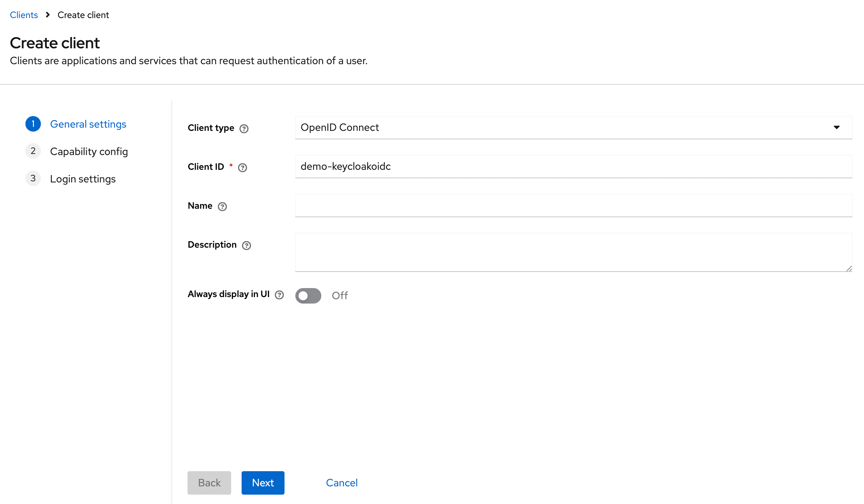Click help icon for Always display in UI
The width and height of the screenshot is (864, 504).
coord(279,295)
